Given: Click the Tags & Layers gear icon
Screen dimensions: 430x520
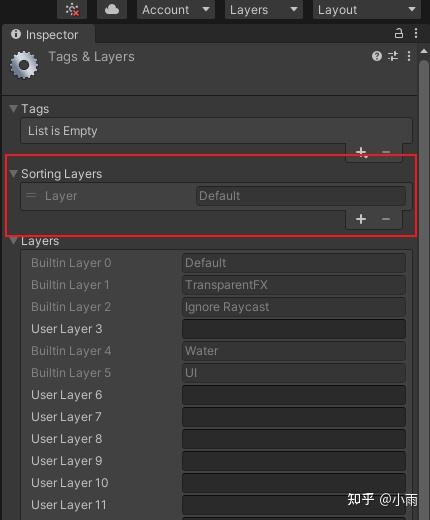Looking at the screenshot, I should tap(24, 65).
